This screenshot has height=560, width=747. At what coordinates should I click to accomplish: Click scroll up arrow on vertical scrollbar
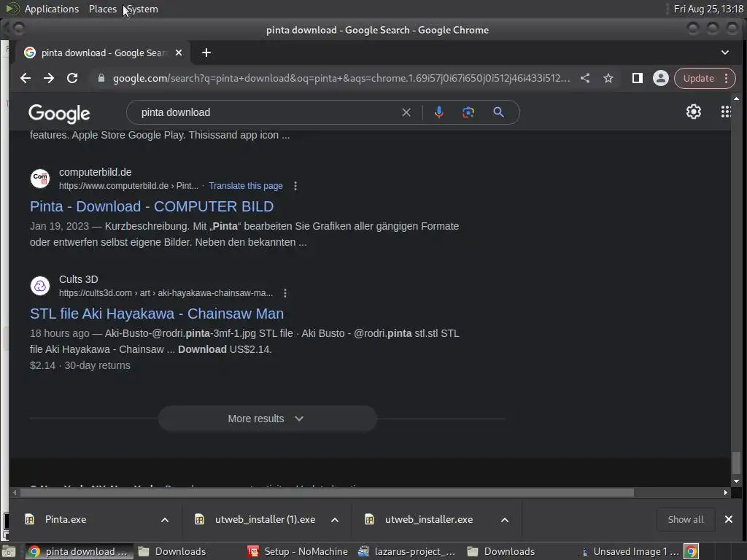[x=736, y=98]
